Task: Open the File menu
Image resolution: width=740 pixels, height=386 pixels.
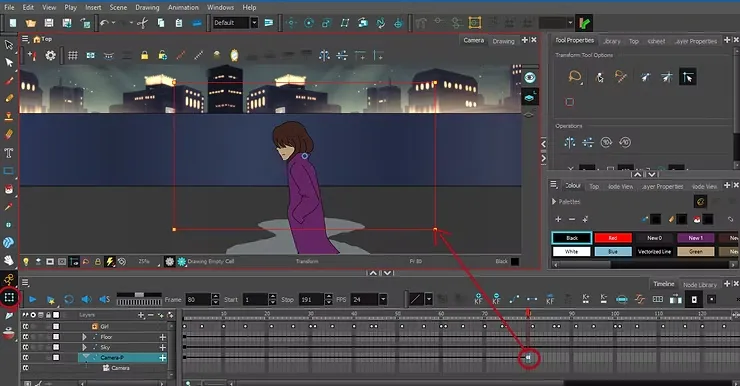Action: [x=9, y=8]
